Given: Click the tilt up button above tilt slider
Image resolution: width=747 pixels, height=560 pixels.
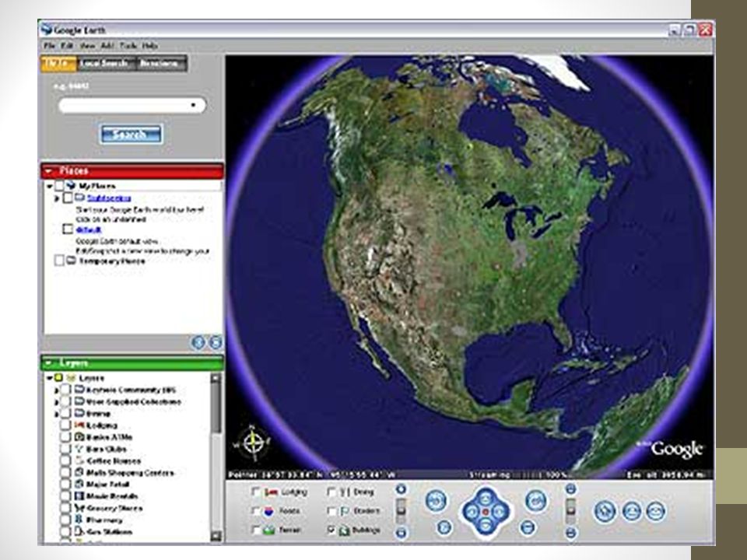Looking at the screenshot, I should coord(570,489).
